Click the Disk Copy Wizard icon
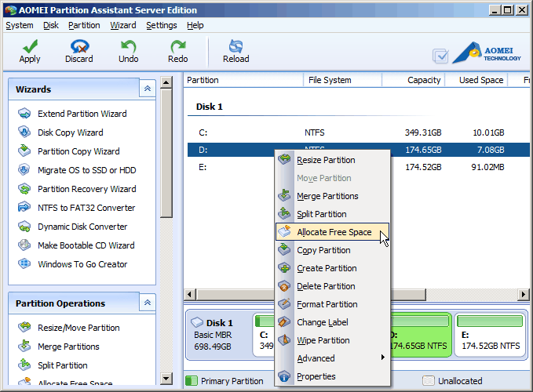533x392 pixels. pos(24,132)
